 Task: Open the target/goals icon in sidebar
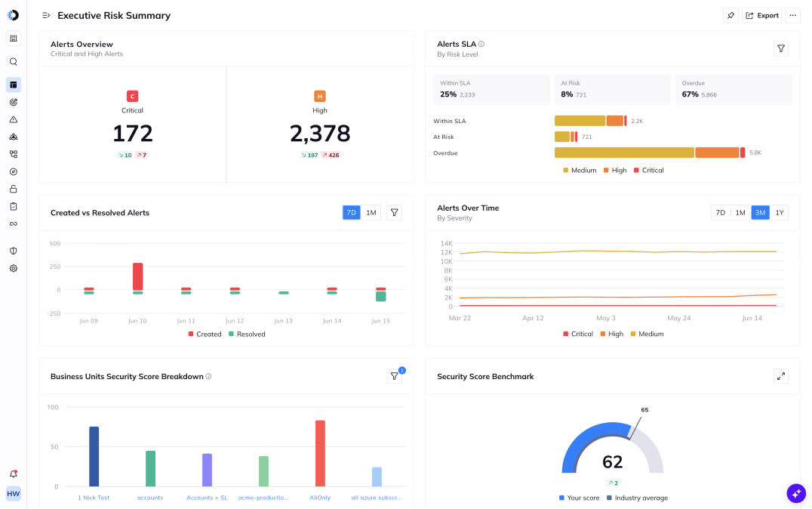14,102
